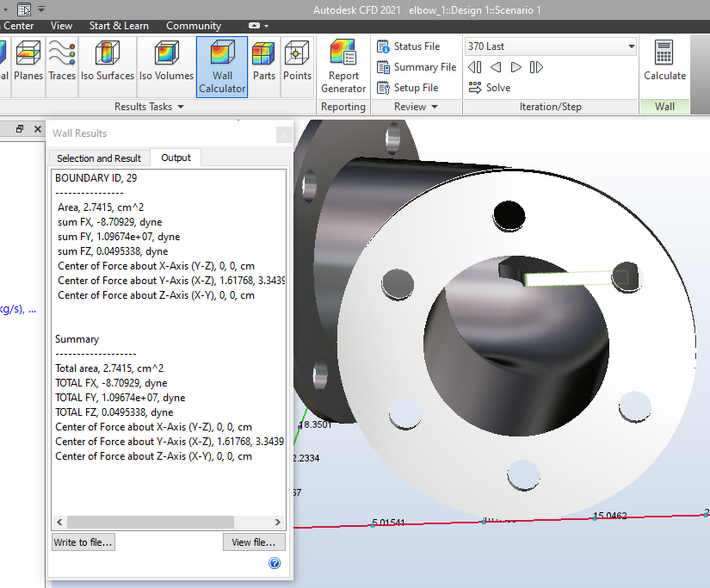Click the 15.0462 ruler label in viewport

click(x=609, y=516)
